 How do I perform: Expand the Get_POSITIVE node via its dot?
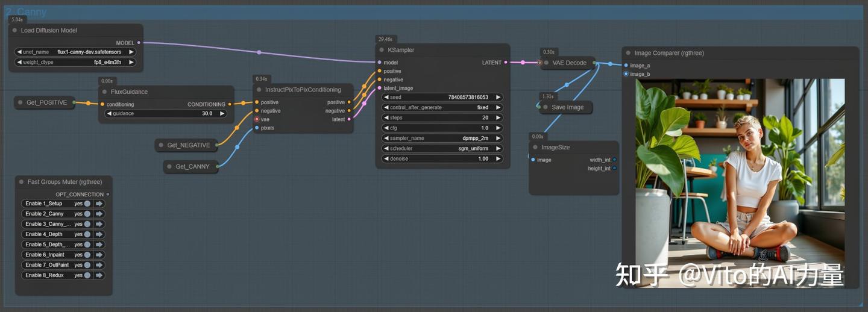pos(20,103)
